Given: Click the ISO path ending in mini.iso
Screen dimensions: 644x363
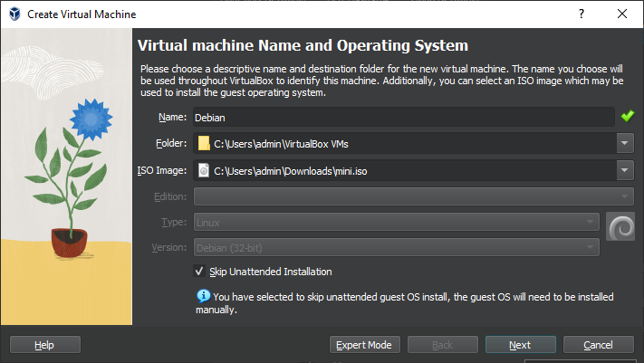Looking at the screenshot, I should pos(291,171).
